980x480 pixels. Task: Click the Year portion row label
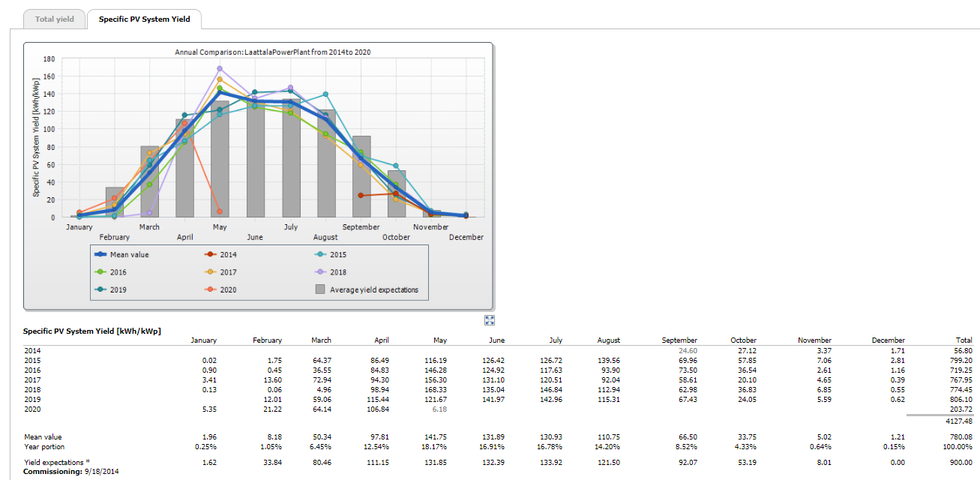click(43, 446)
